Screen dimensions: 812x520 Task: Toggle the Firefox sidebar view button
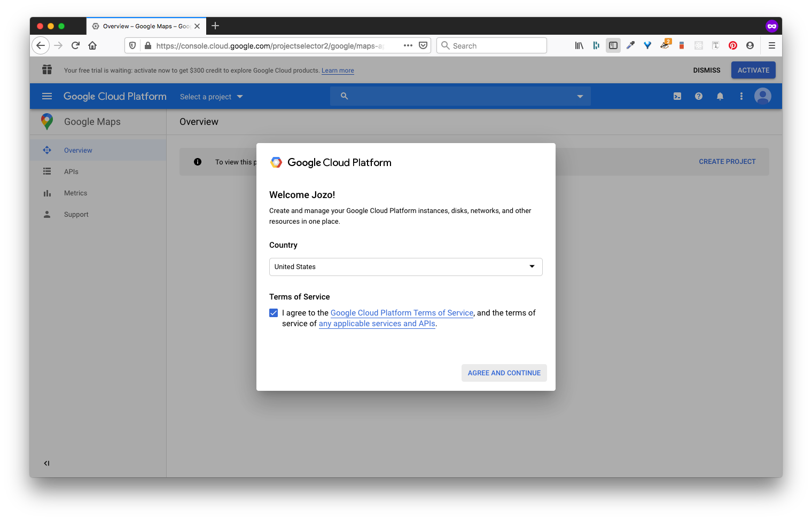[x=613, y=46]
